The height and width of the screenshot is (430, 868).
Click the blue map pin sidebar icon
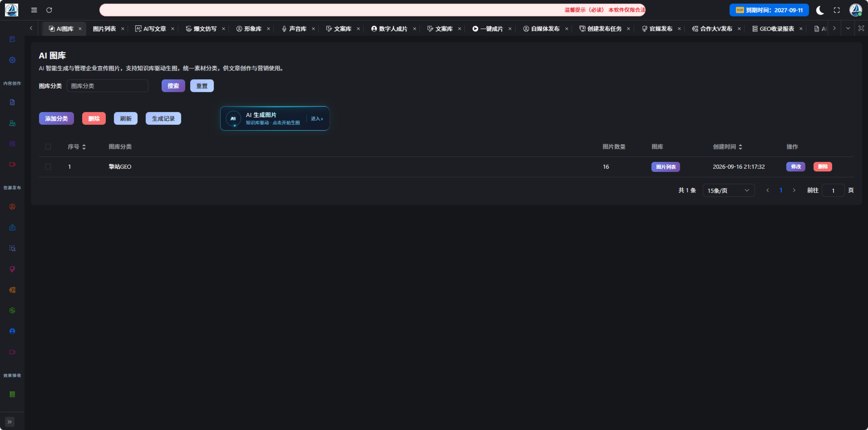pos(12,228)
